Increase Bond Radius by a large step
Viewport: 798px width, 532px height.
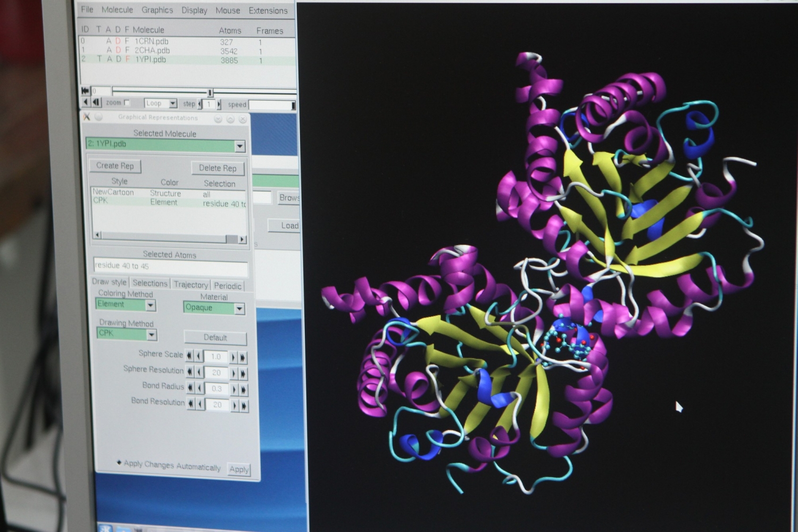(x=244, y=389)
